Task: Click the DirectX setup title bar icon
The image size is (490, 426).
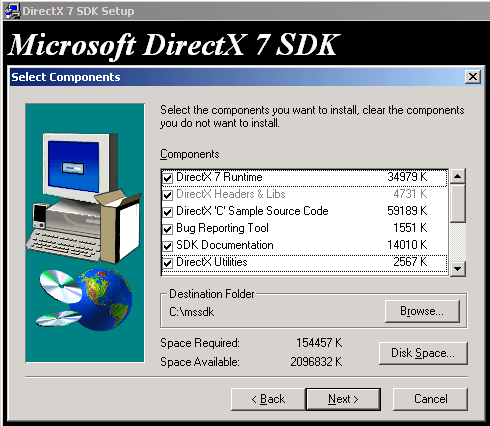Action: [x=13, y=11]
